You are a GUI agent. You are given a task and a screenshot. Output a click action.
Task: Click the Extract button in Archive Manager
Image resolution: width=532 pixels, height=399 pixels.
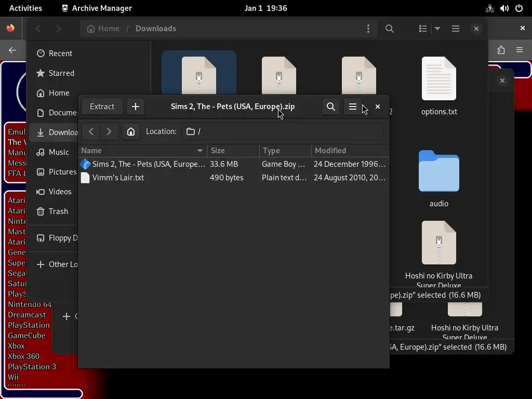pyautogui.click(x=102, y=107)
